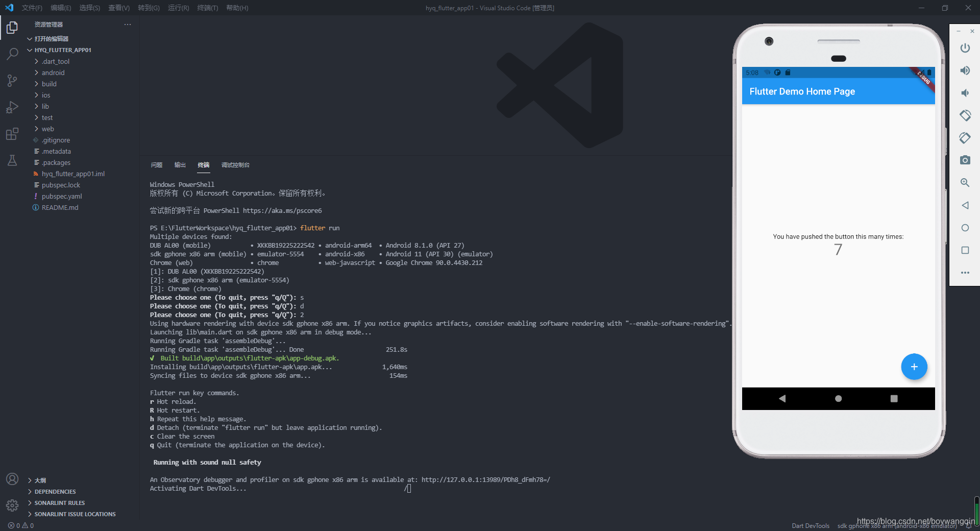980x531 pixels.
Task: Open the 文件(F) menu
Action: (32, 8)
